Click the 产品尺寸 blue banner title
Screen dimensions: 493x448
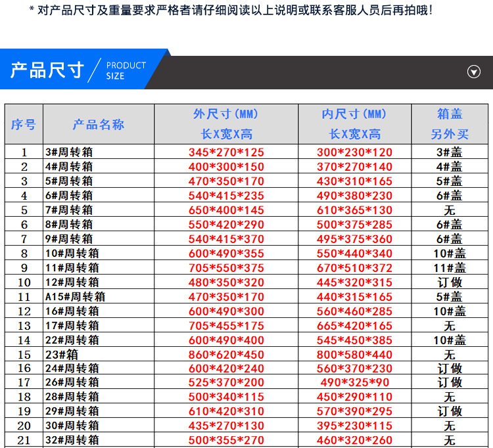(x=47, y=70)
